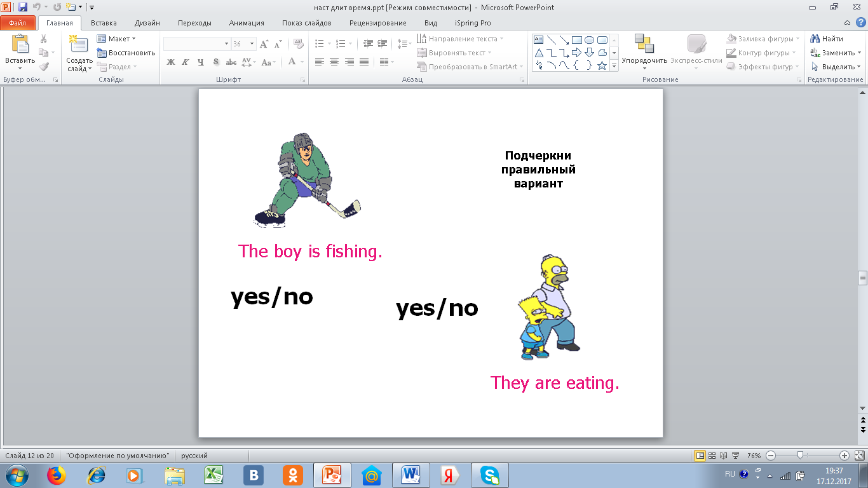Increase list indent level
Screen dimensions: 868x488
click(x=382, y=44)
